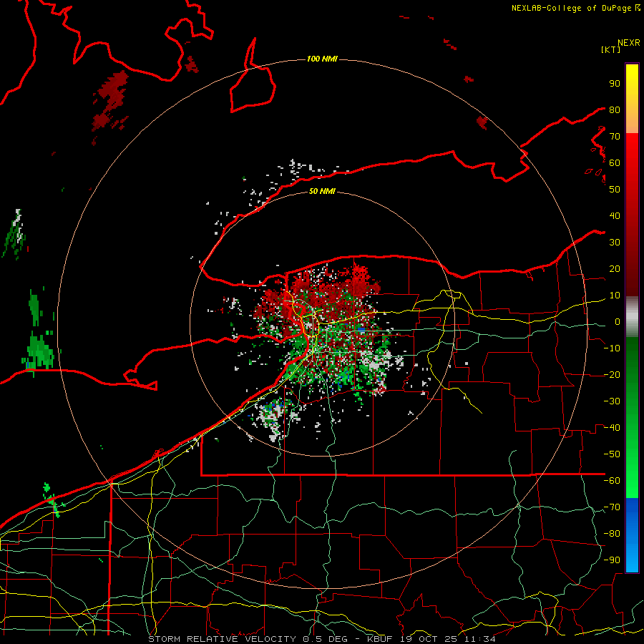Click the 0 knot scale value
The image size is (644, 644).
[x=618, y=322]
